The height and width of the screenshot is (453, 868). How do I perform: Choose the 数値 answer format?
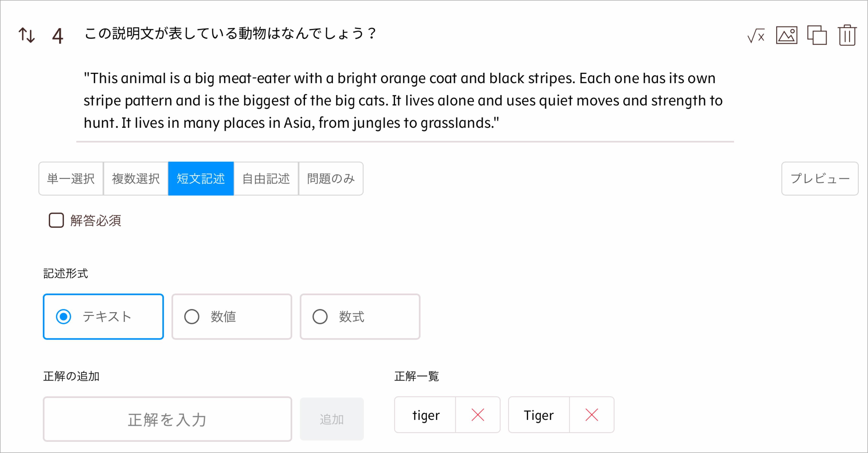click(192, 317)
